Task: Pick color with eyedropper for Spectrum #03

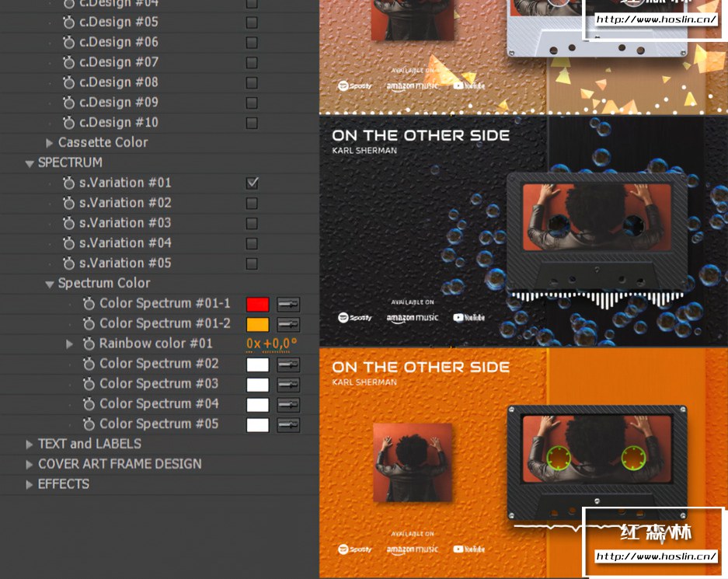Action: [288, 385]
